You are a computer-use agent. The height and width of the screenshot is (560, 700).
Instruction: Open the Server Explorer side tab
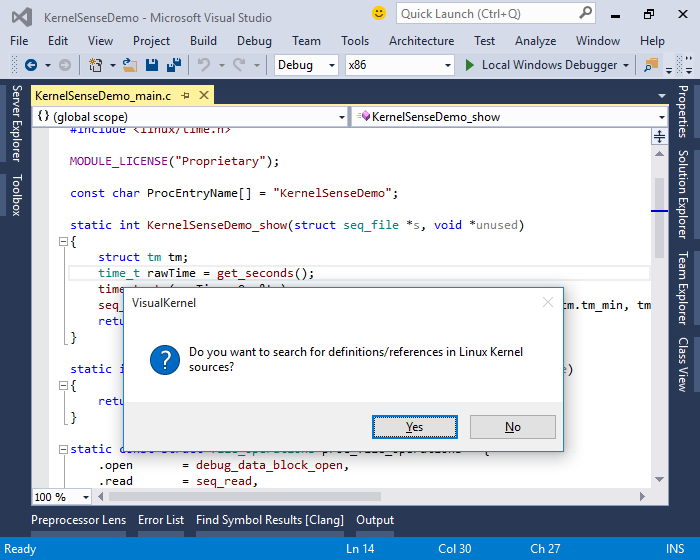click(17, 123)
